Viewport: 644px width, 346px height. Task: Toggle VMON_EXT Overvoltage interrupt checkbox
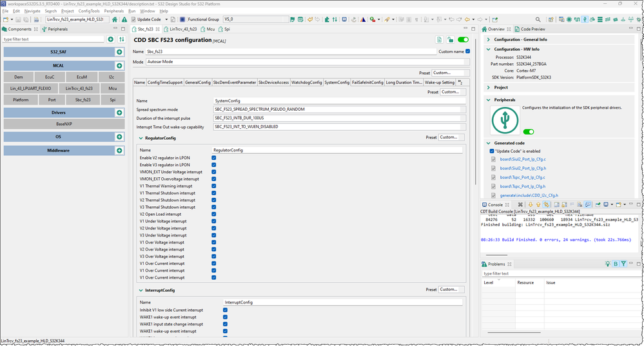[x=214, y=179]
